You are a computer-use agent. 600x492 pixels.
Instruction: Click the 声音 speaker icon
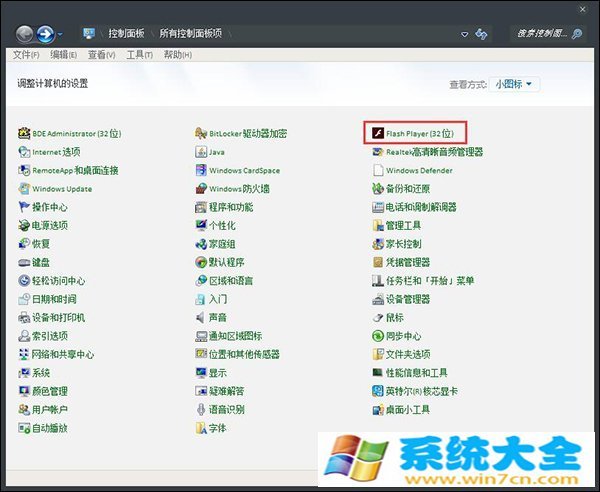click(201, 318)
